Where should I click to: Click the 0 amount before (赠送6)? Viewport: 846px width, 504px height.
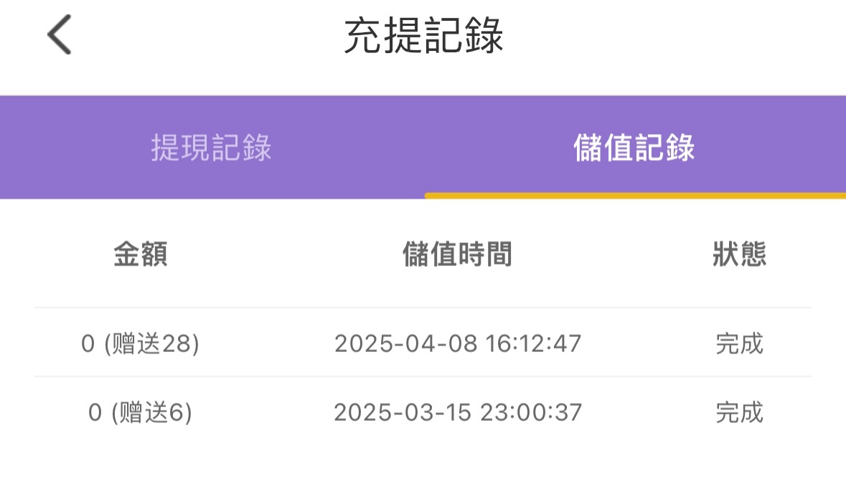click(x=95, y=413)
